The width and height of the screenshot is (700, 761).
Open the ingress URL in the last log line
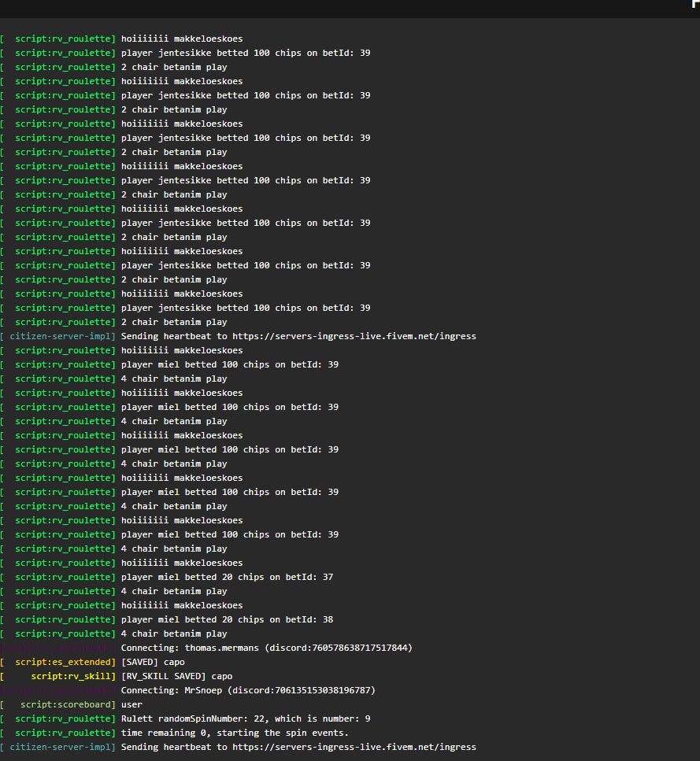354,747
